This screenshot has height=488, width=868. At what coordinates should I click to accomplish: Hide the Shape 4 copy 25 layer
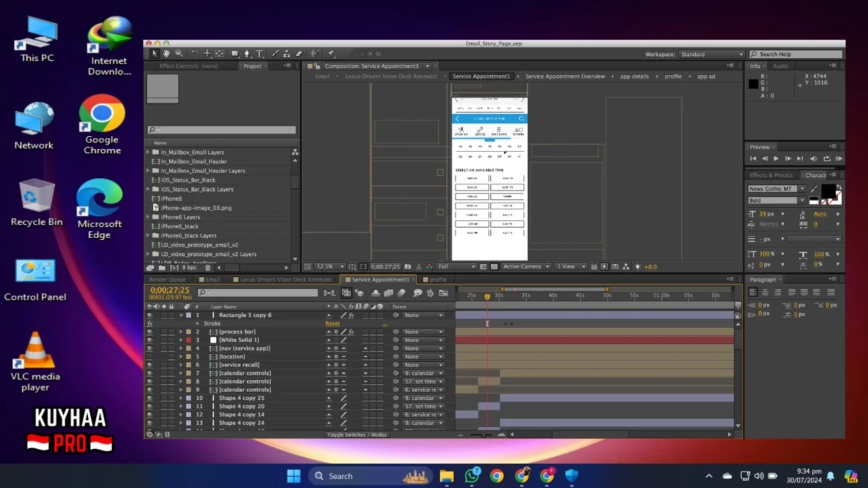150,398
